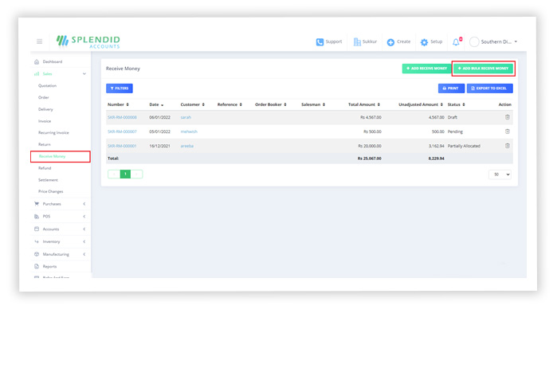
Task: Open the Filters button
Action: point(120,88)
